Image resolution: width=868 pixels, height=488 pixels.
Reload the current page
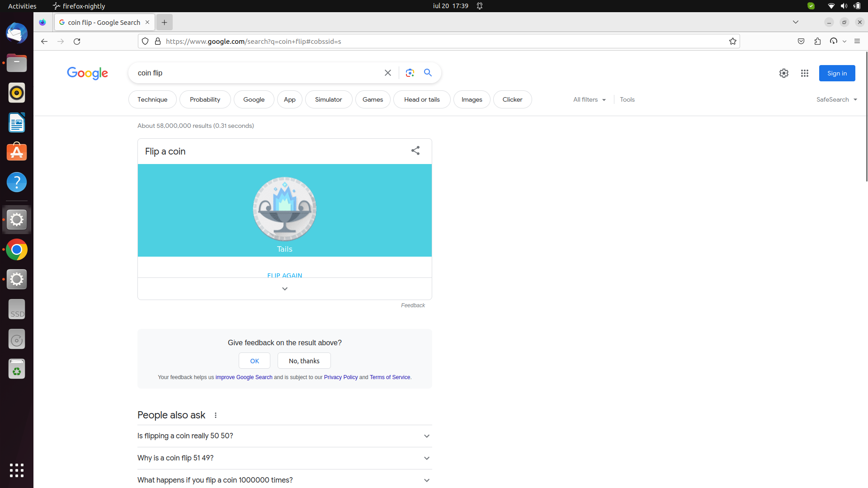[77, 41]
